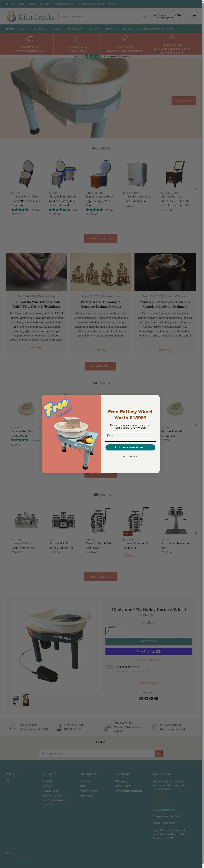204x868 pixels.
Task: Share product on LinkedIn icon
Action: [x=151, y=698]
